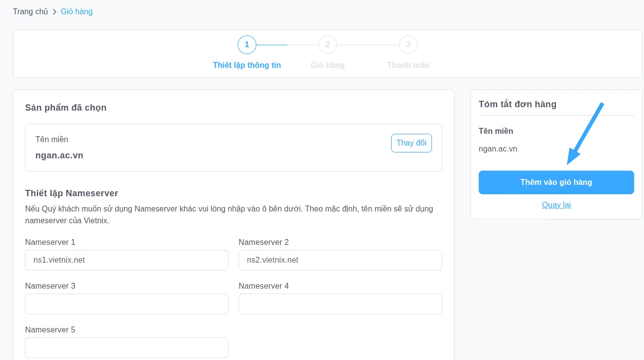
Task: Click ngan.ac.vn in the order summary panel
Action: click(x=497, y=149)
